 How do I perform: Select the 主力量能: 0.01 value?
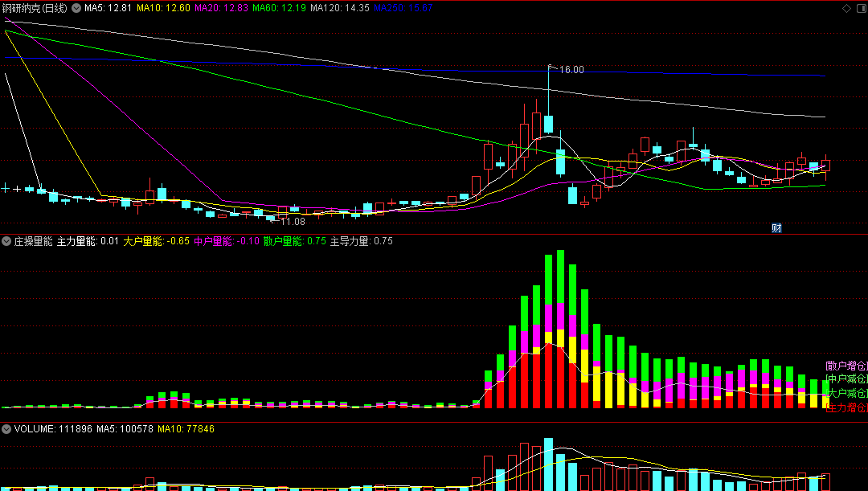click(88, 241)
